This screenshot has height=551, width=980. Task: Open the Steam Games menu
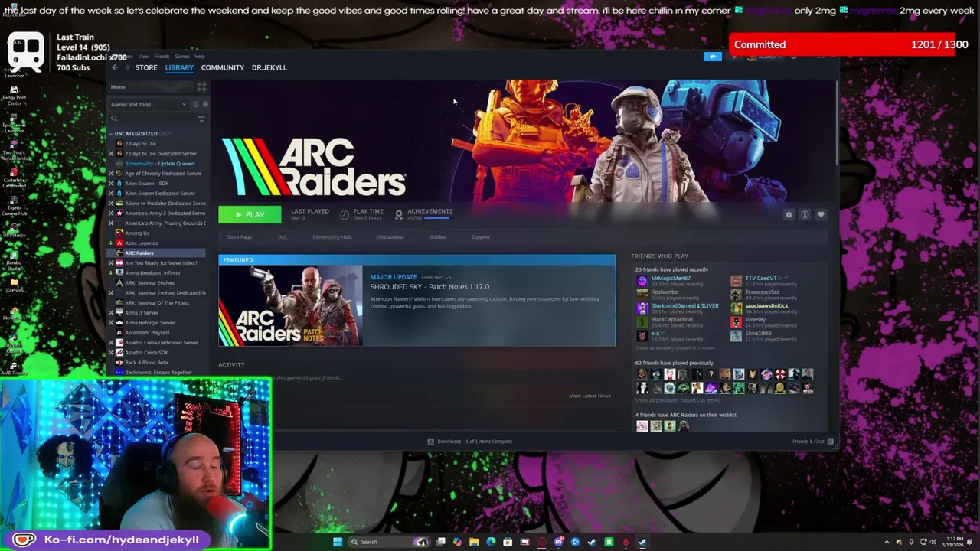182,57
